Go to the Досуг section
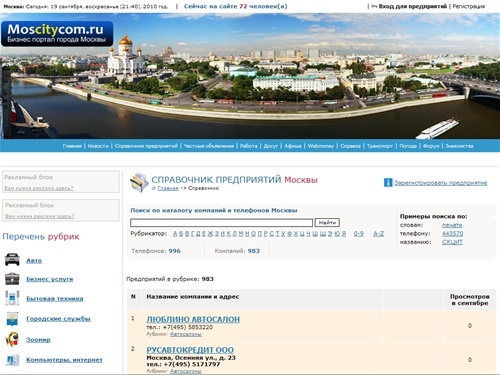Viewport: 500px width, 375px height. (271, 146)
